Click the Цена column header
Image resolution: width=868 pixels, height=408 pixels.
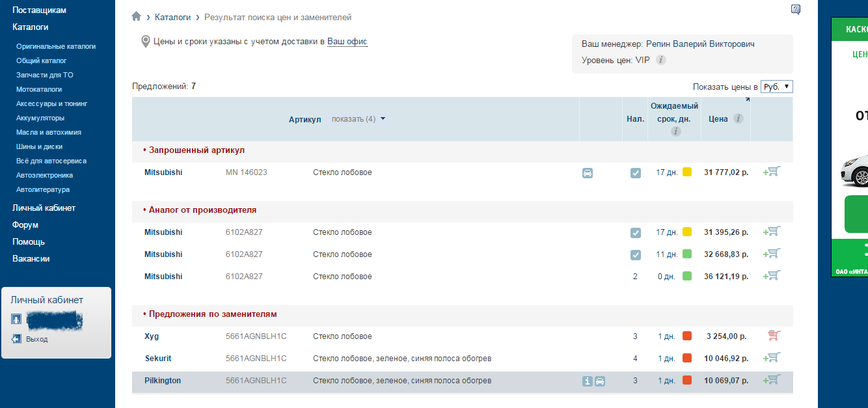point(718,119)
